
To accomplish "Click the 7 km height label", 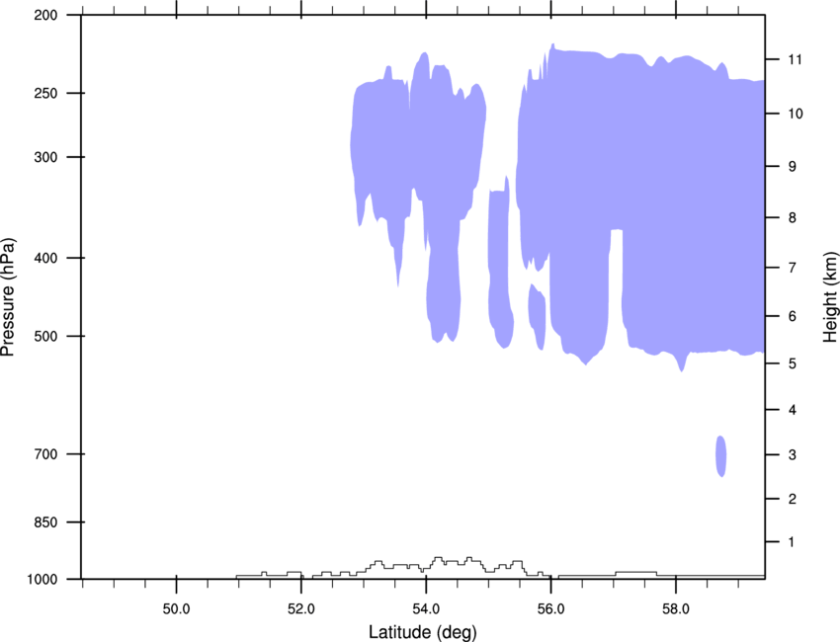I will point(793,268).
